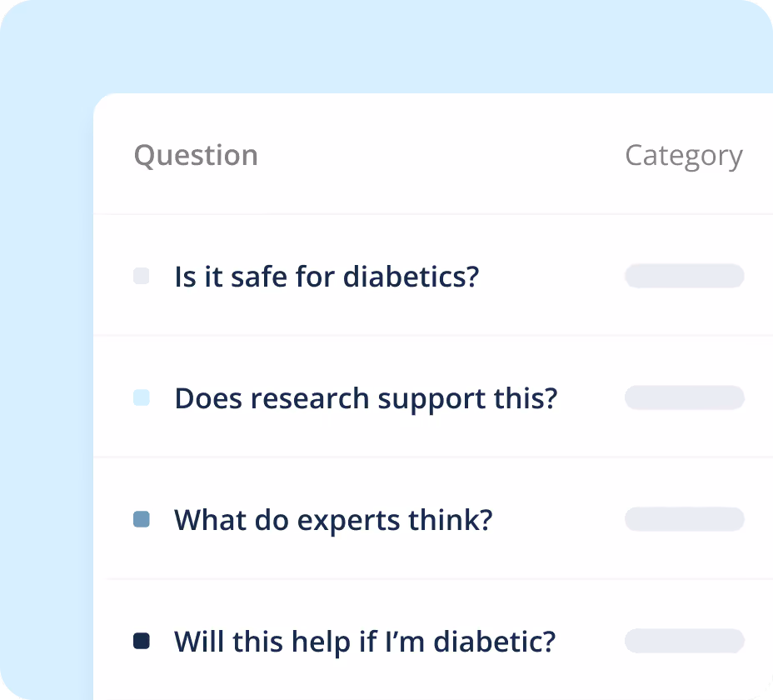Click the light gray square beside 'Is it safe for diabetics?'
Image resolution: width=773 pixels, height=700 pixels.
pos(142,276)
